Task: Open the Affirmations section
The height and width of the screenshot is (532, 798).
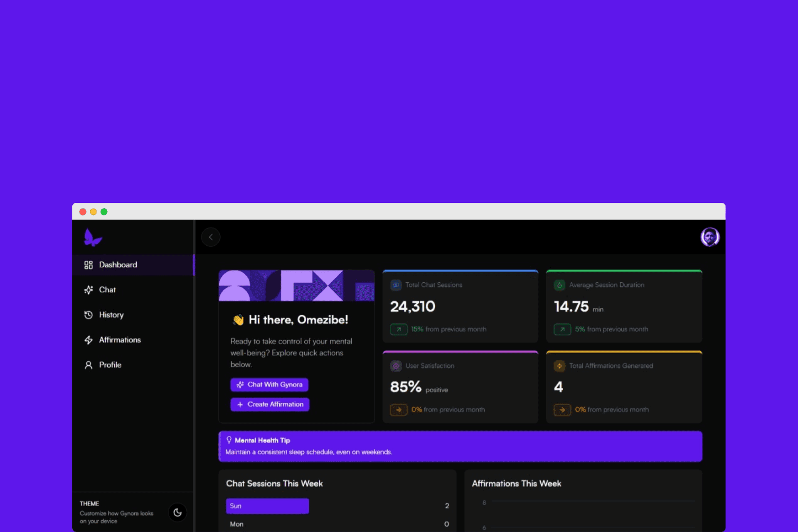Action: tap(120, 340)
